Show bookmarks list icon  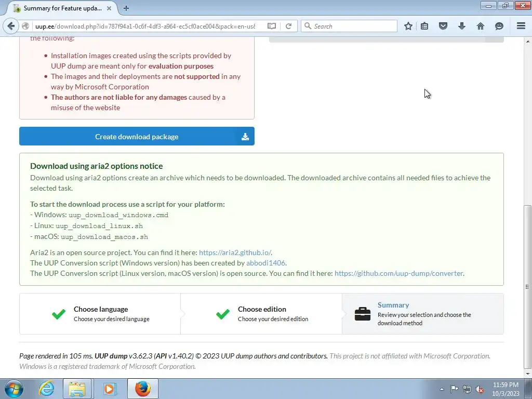424,26
